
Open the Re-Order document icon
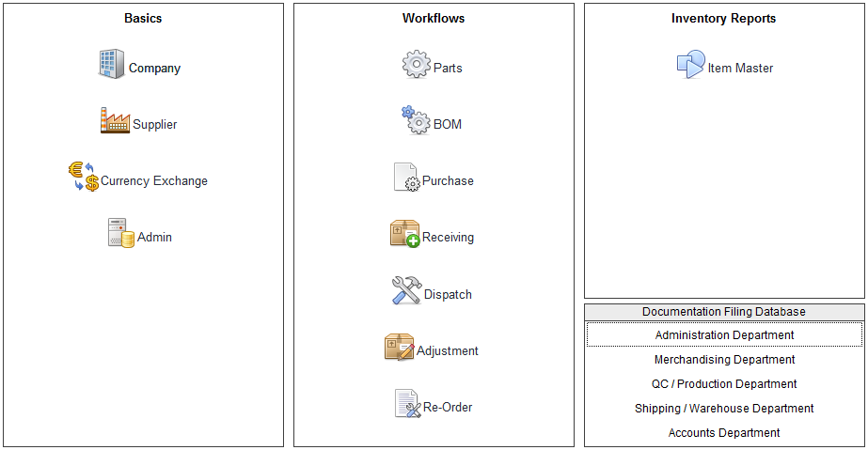(407, 404)
